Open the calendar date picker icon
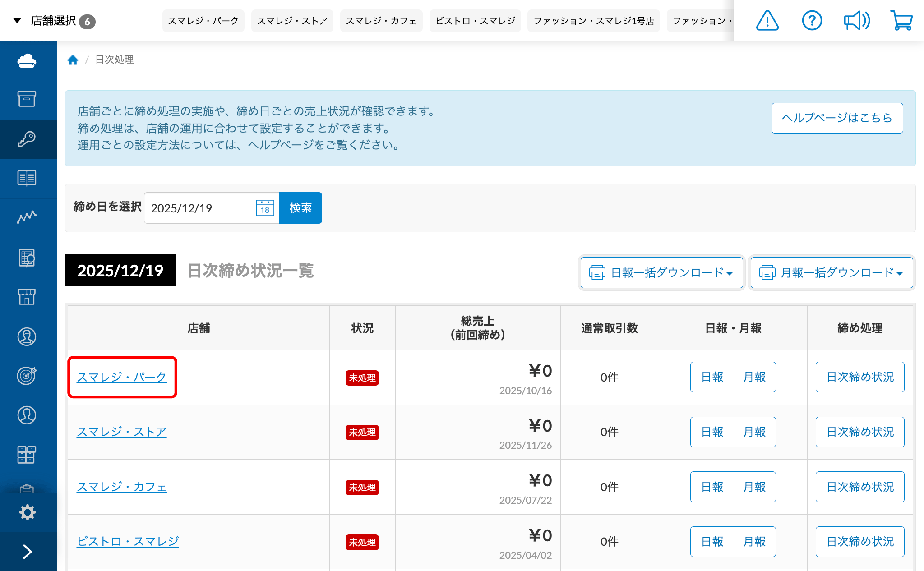The width and height of the screenshot is (924, 571). 265,208
